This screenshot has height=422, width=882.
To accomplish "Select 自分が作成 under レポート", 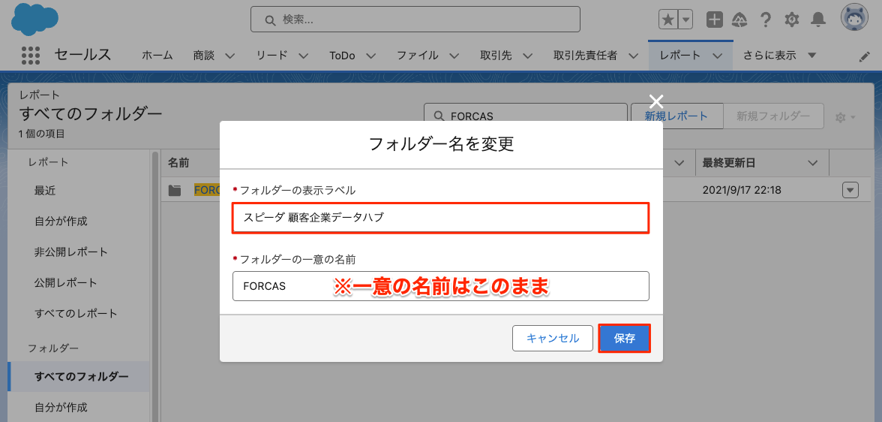I will coord(61,221).
